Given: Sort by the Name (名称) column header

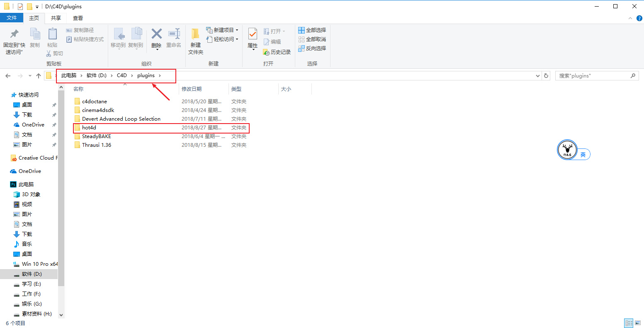Looking at the screenshot, I should coord(78,89).
